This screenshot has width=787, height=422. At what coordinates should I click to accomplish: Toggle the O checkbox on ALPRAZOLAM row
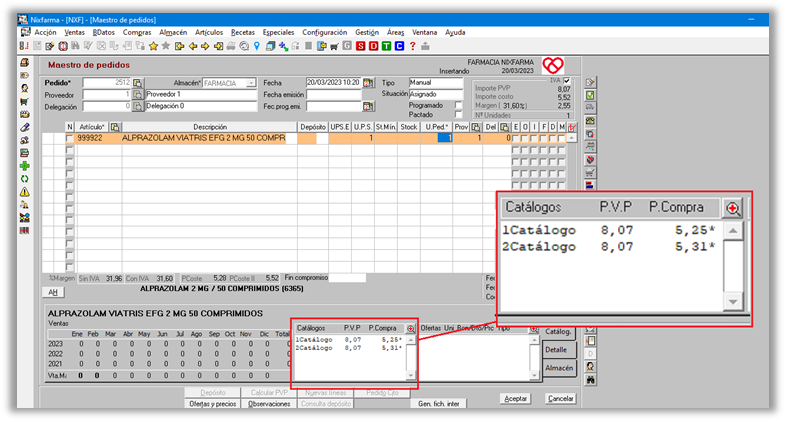525,138
